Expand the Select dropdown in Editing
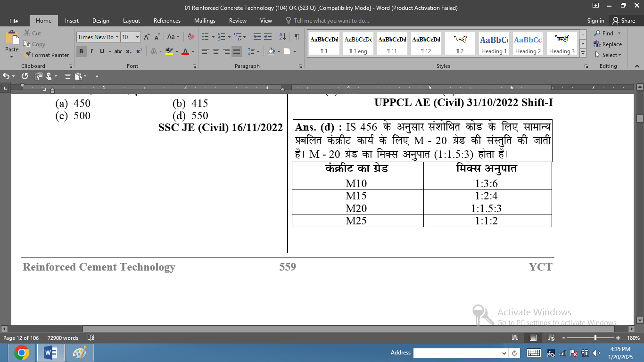This screenshot has width=644, height=362. coord(609,55)
